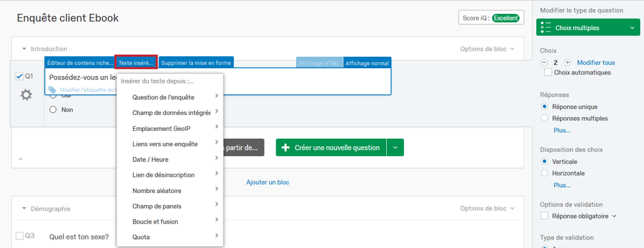Screen dimensions: 644x248
Task: Click the Non choice label
Action: pyautogui.click(x=67, y=110)
